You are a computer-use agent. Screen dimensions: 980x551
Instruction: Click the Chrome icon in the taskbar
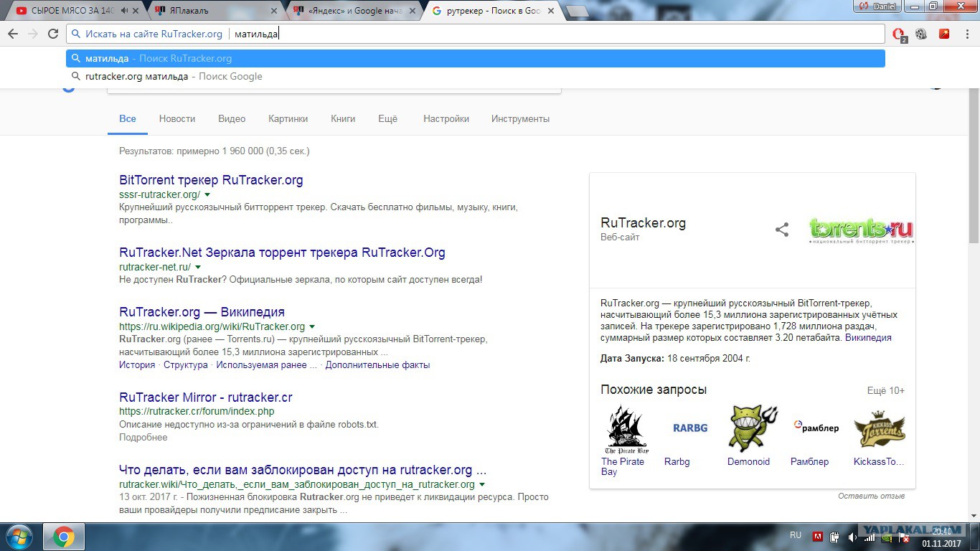click(64, 537)
